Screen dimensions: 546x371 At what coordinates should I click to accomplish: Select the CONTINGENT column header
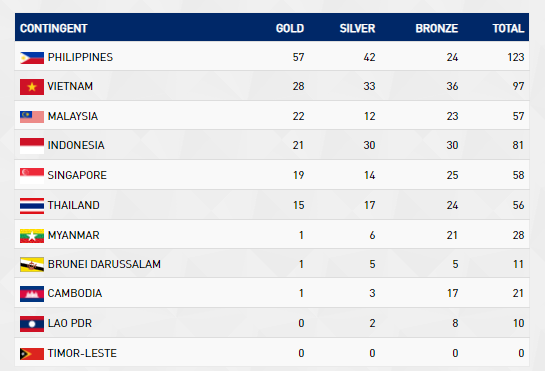54,28
